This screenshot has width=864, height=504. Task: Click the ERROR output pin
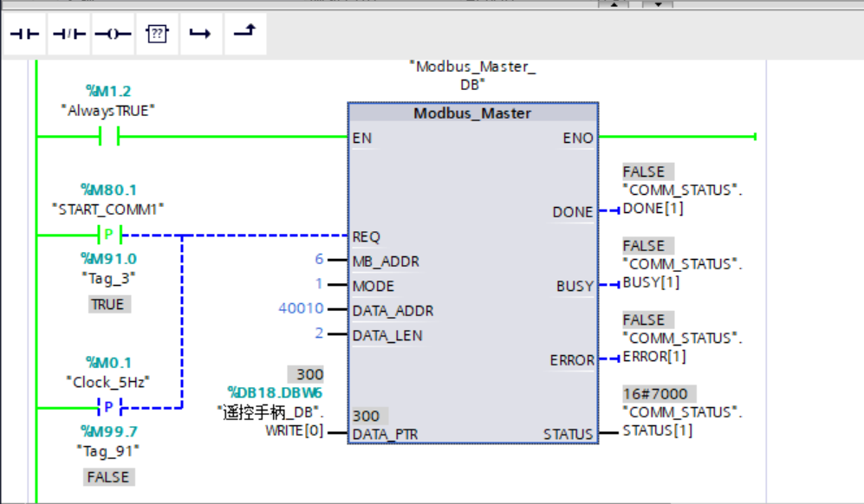572,360
